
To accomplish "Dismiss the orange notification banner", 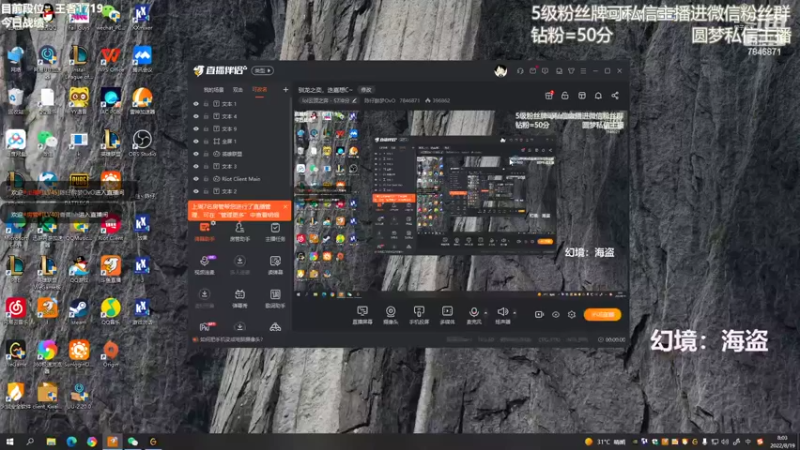I will pos(285,207).
